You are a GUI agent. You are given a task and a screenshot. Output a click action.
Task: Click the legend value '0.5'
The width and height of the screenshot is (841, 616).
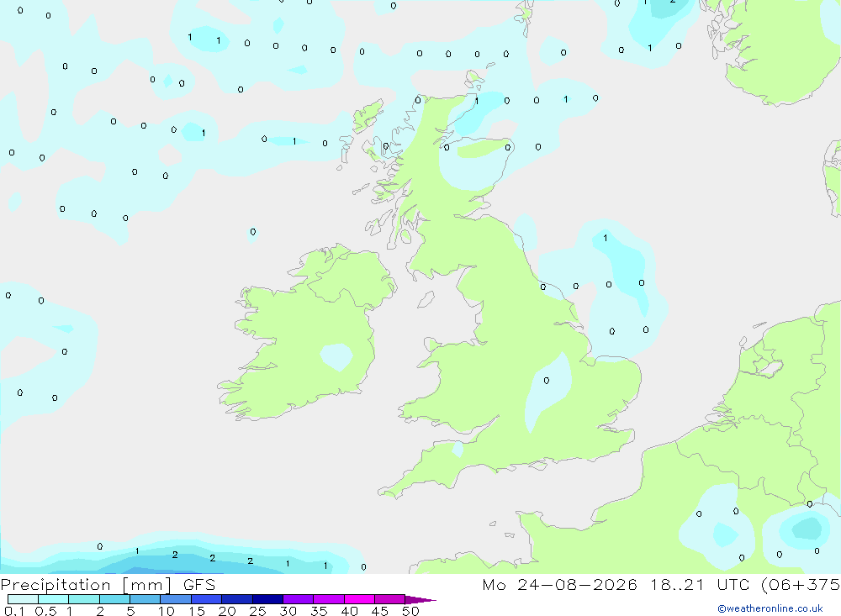pyautogui.click(x=45, y=611)
